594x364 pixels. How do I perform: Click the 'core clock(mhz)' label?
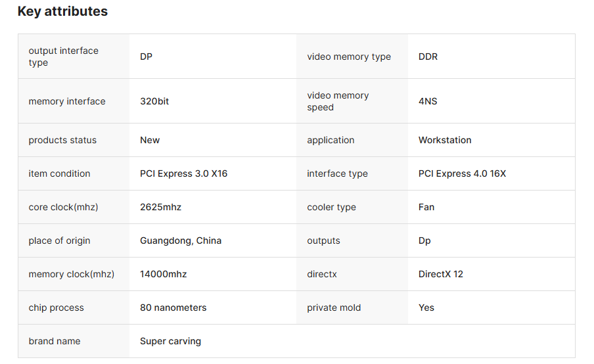coord(63,207)
